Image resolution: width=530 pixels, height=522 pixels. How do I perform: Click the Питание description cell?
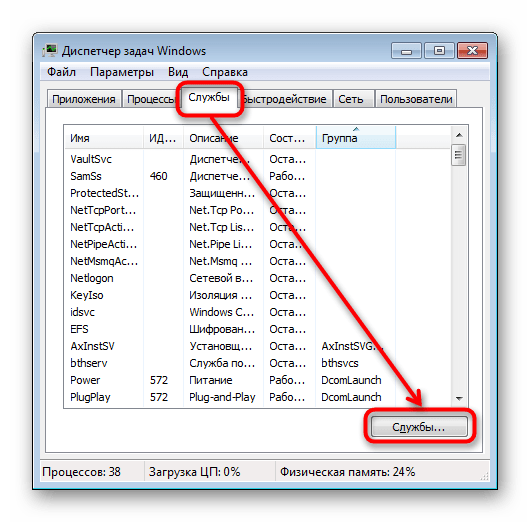[211, 380]
